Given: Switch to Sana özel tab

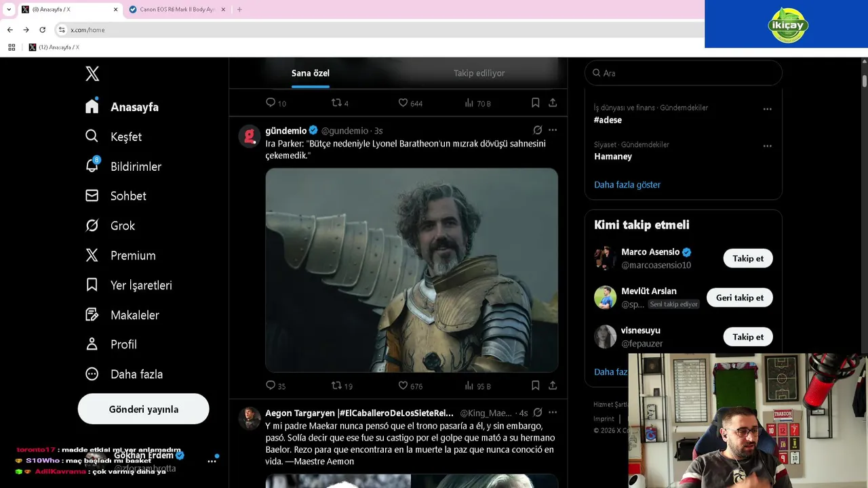Looking at the screenshot, I should [311, 73].
